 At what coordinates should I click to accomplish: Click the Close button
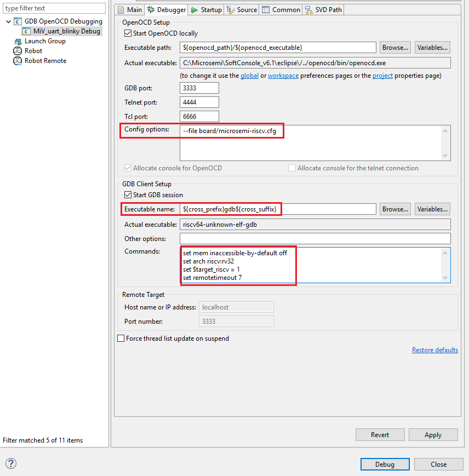pyautogui.click(x=439, y=464)
